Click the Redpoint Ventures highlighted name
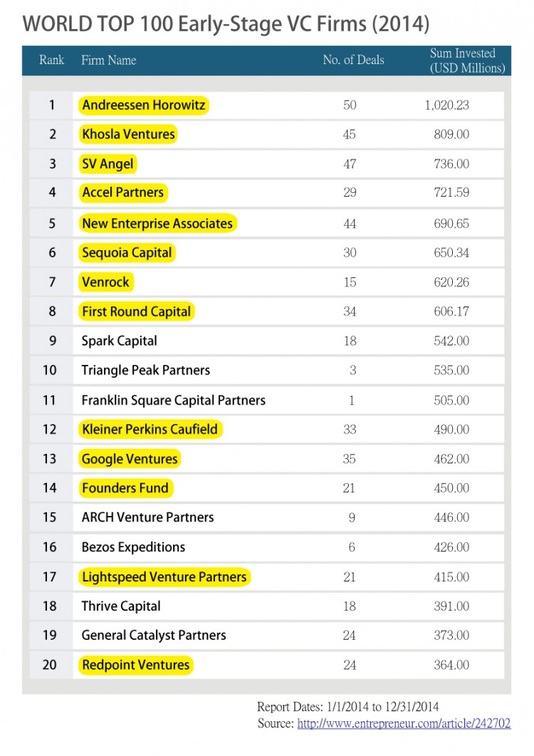The height and width of the screenshot is (756, 534). click(x=136, y=665)
